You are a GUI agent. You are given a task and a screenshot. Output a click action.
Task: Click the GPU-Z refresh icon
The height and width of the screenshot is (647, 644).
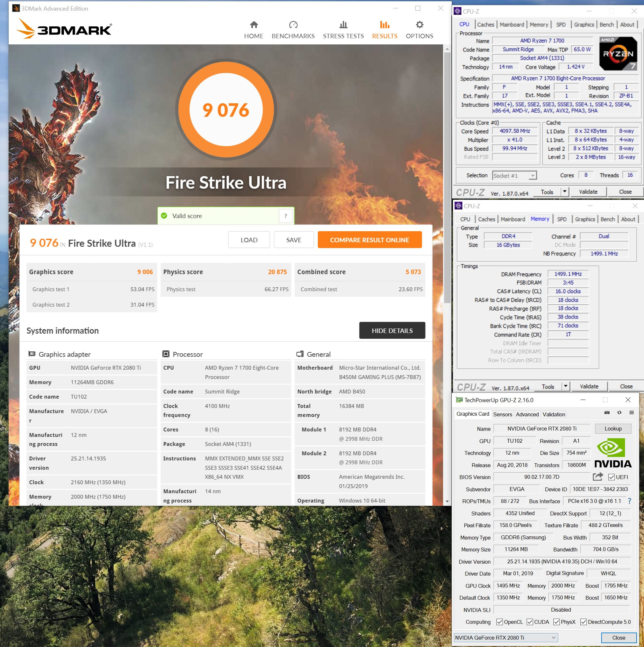tap(619, 412)
